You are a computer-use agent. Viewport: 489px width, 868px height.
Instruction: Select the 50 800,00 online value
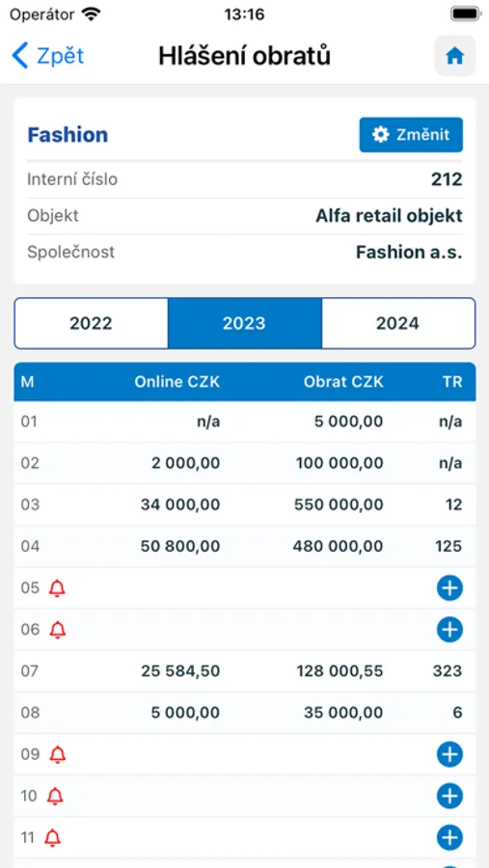tap(181, 547)
